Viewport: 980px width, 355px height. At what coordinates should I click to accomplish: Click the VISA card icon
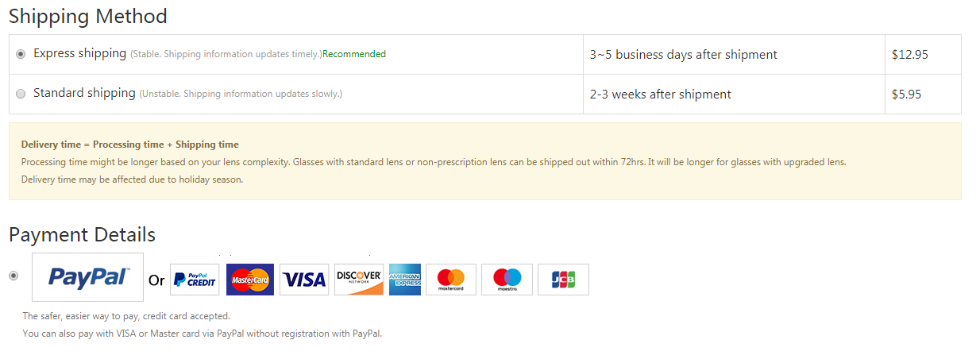click(304, 280)
